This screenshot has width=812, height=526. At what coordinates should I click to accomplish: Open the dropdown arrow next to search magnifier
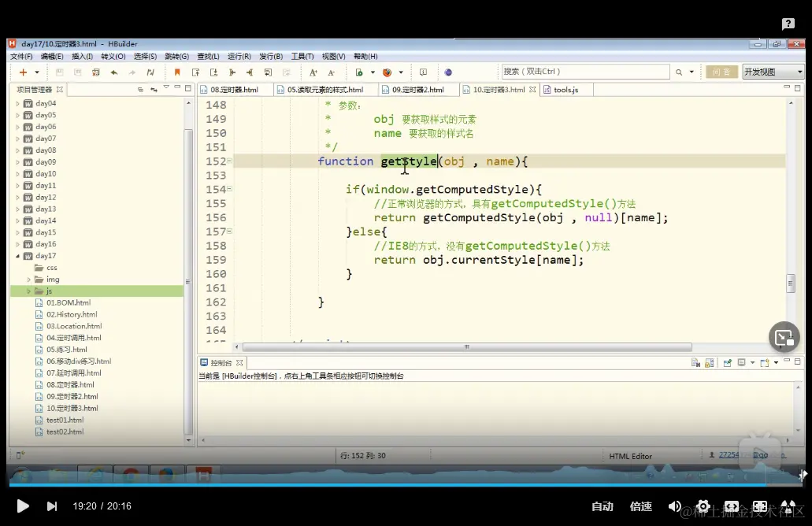pyautogui.click(x=691, y=72)
